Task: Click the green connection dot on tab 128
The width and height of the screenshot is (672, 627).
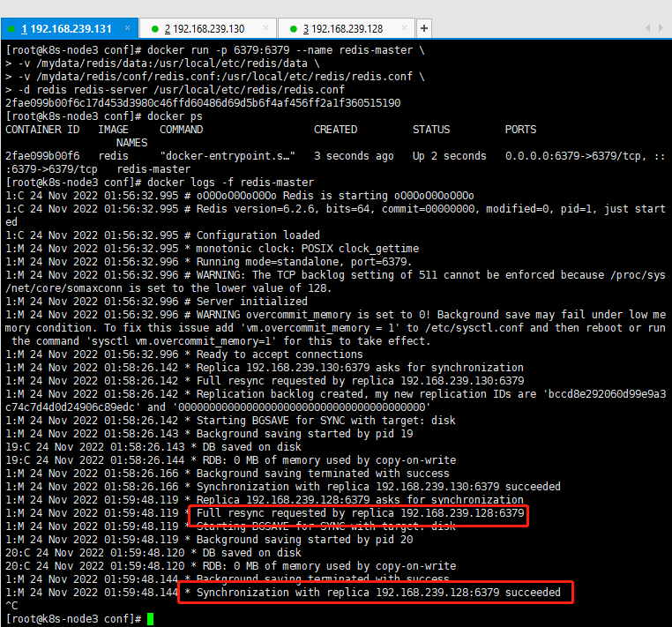Action: (294, 29)
